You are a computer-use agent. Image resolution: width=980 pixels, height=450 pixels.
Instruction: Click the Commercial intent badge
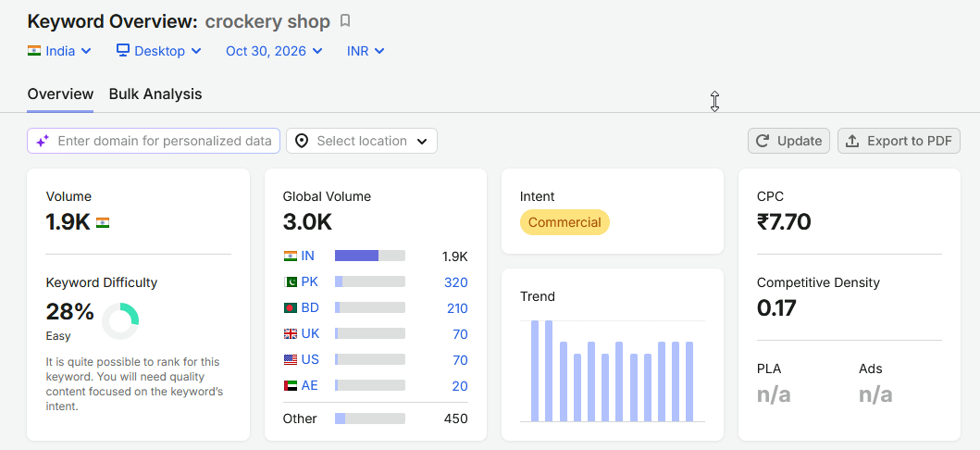564,222
